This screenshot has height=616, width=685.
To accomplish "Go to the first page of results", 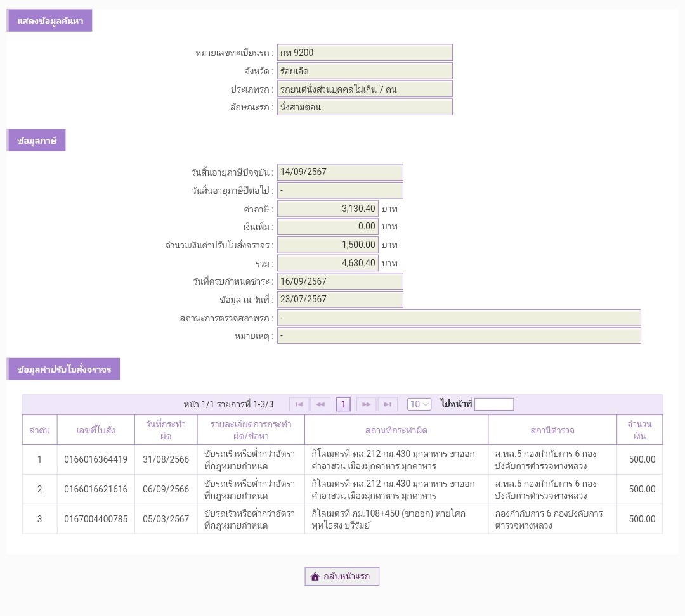I will coord(299,404).
